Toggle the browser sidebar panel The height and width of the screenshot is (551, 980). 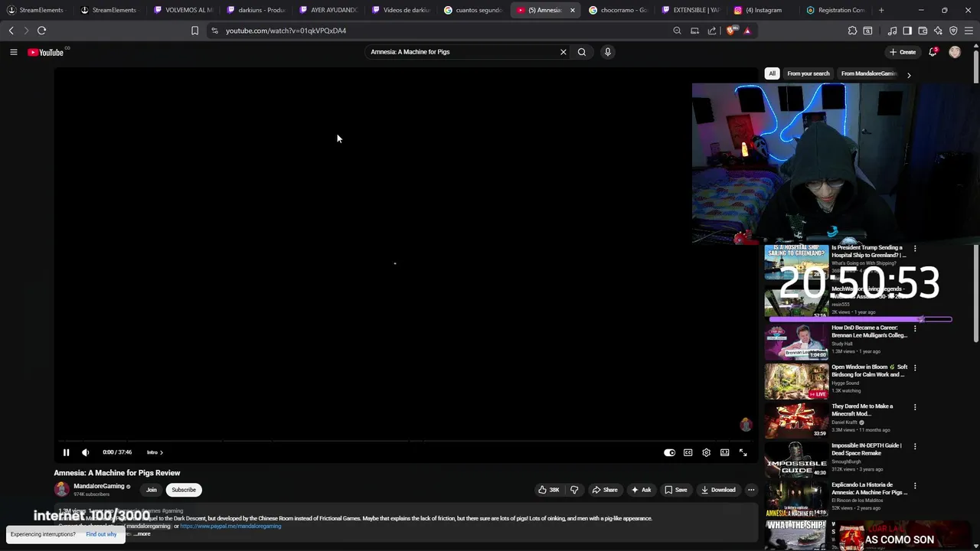(907, 31)
